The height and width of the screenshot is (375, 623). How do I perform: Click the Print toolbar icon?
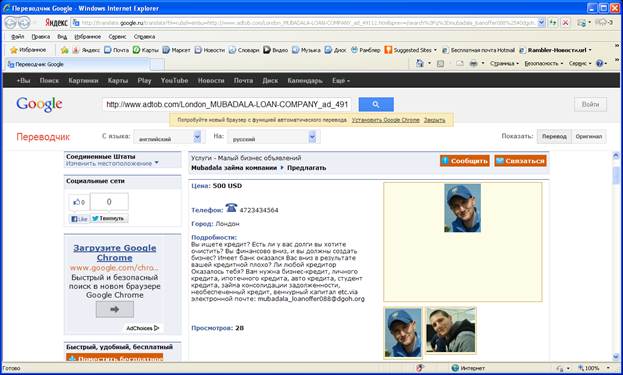pyautogui.click(x=473, y=63)
